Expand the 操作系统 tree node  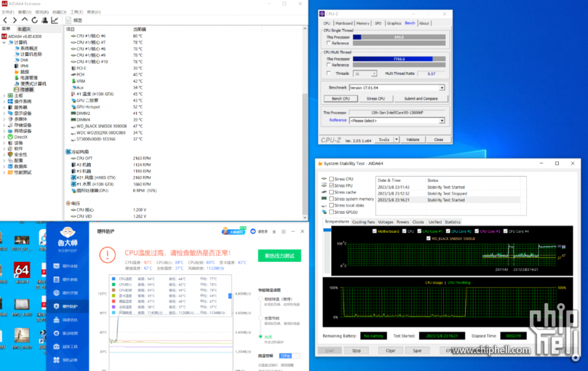pyautogui.click(x=4, y=101)
